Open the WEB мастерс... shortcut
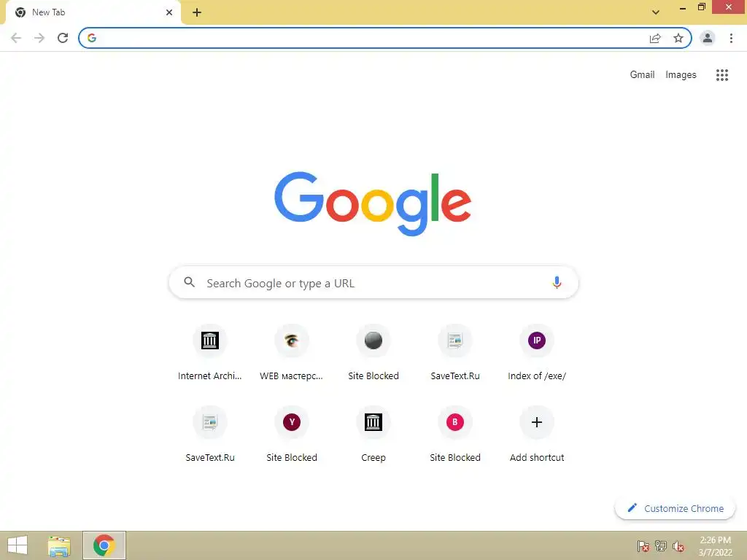747x560 pixels. (x=292, y=352)
